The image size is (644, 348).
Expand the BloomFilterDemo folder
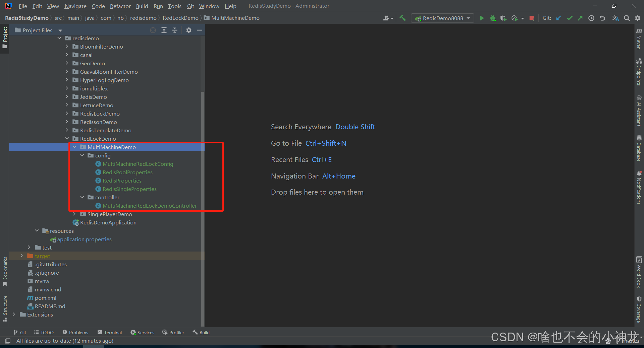[x=67, y=47]
